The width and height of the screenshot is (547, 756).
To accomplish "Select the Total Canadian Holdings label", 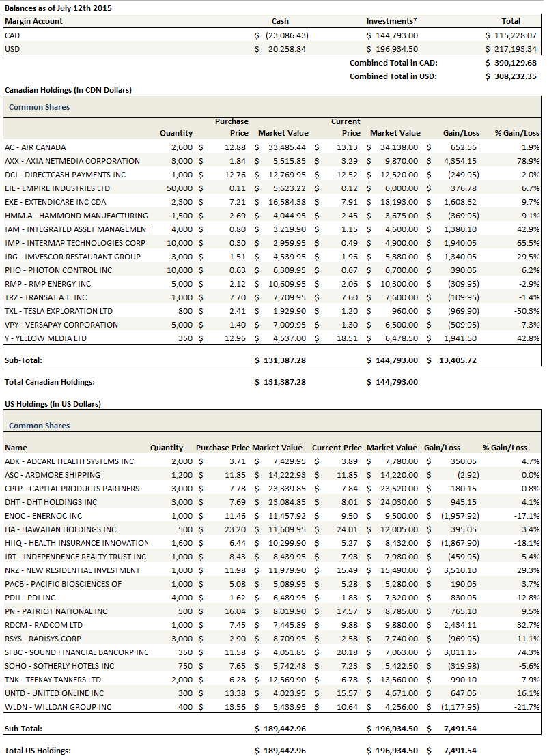I will click(49, 382).
